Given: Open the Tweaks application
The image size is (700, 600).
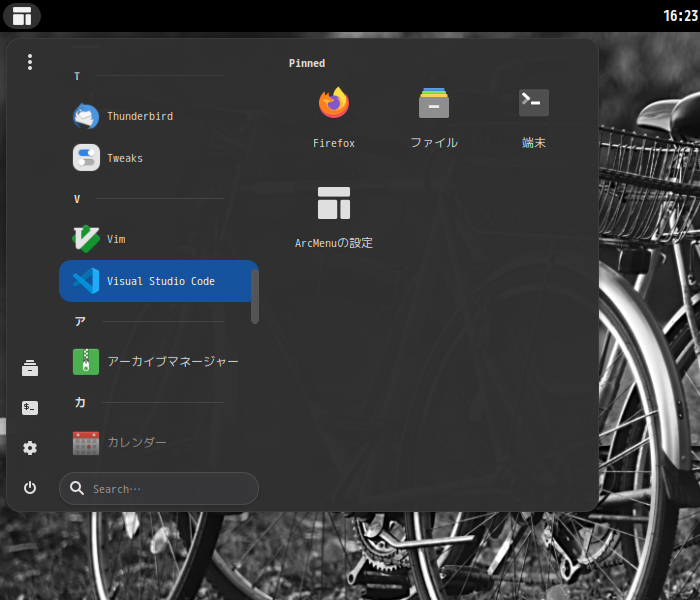Looking at the screenshot, I should click(158, 158).
